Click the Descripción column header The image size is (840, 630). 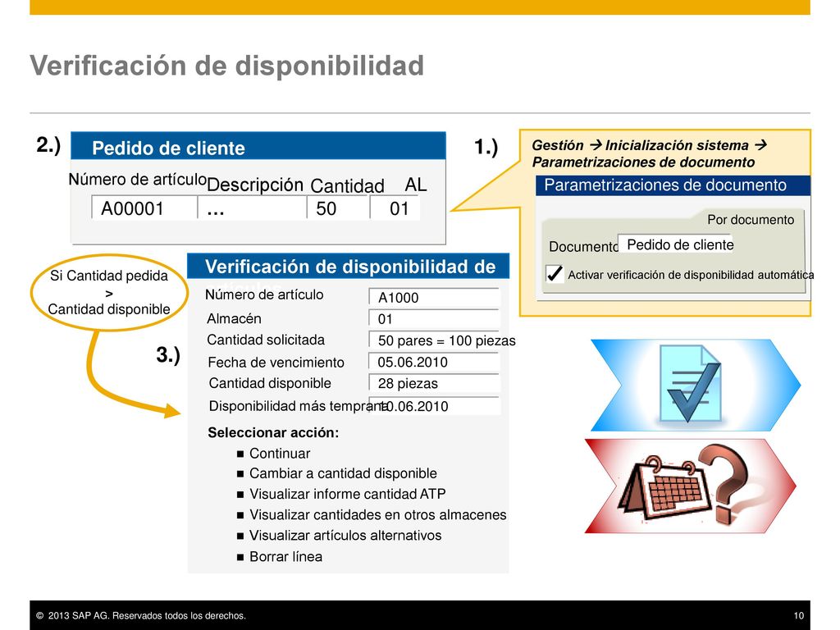pos(255,185)
